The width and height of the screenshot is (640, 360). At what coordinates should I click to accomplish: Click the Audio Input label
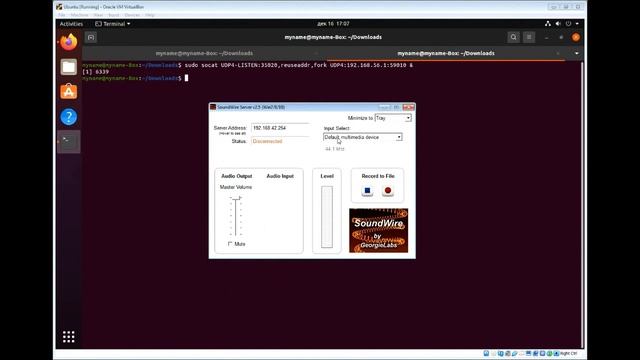(x=280, y=176)
